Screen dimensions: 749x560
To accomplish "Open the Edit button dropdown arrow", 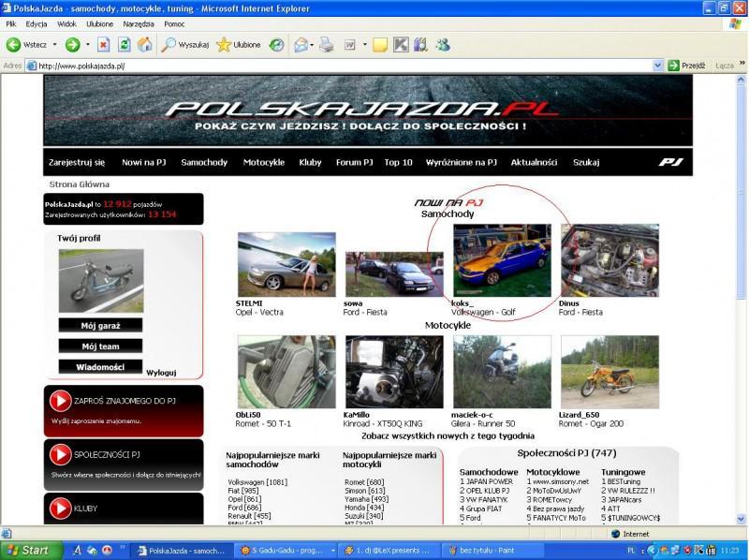I will coord(364,45).
